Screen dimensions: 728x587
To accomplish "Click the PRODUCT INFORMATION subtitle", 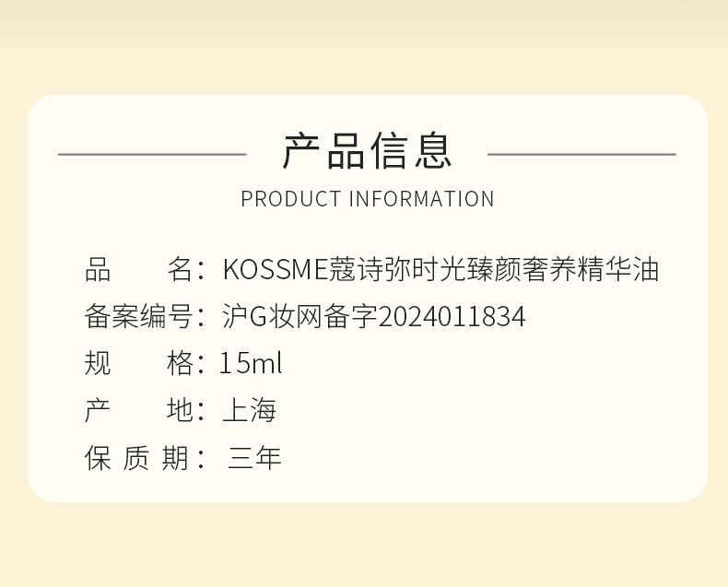I will [368, 199].
